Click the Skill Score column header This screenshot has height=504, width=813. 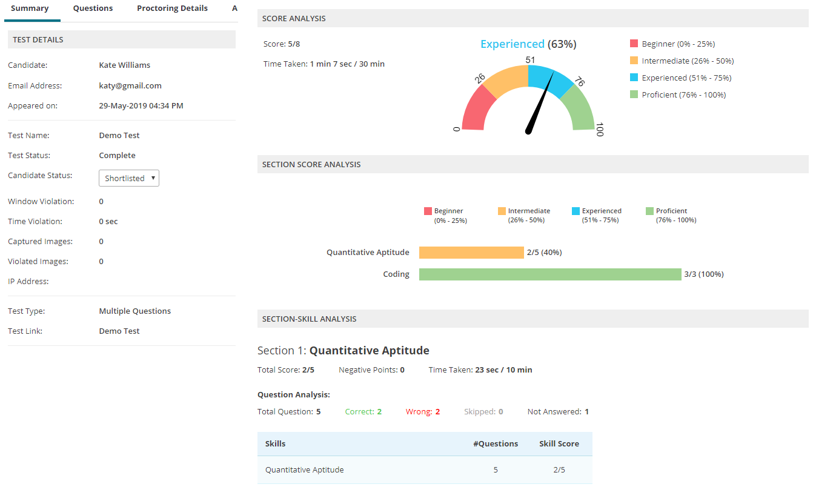pyautogui.click(x=559, y=444)
